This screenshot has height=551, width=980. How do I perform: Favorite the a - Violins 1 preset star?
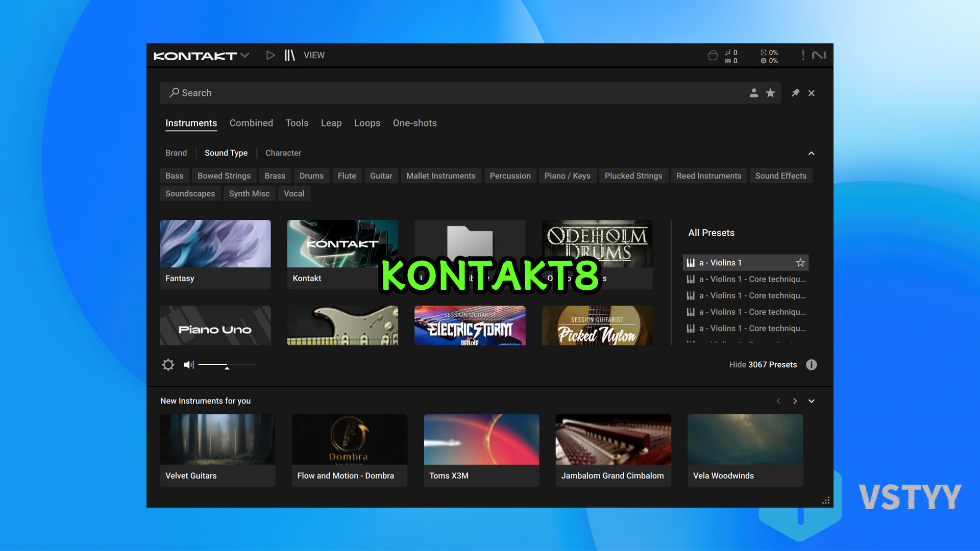[800, 262]
